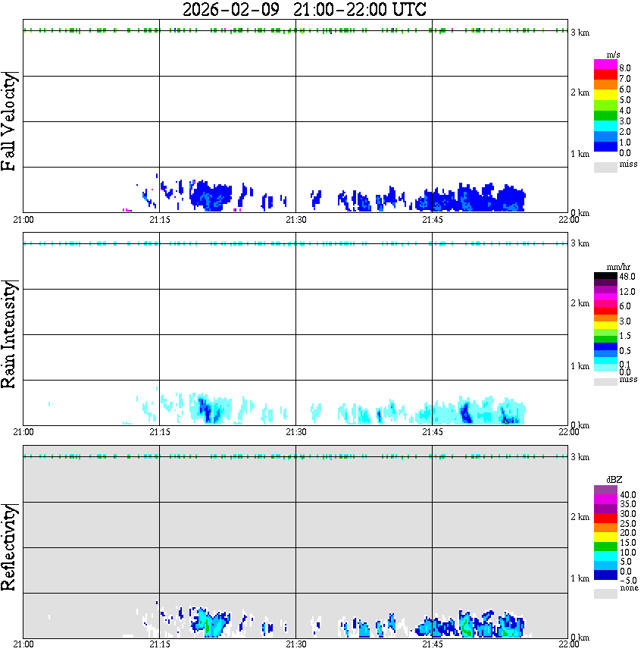644x658 pixels.
Task: Click the 1 km label of the Fall Velocity plot
Action: [x=580, y=154]
